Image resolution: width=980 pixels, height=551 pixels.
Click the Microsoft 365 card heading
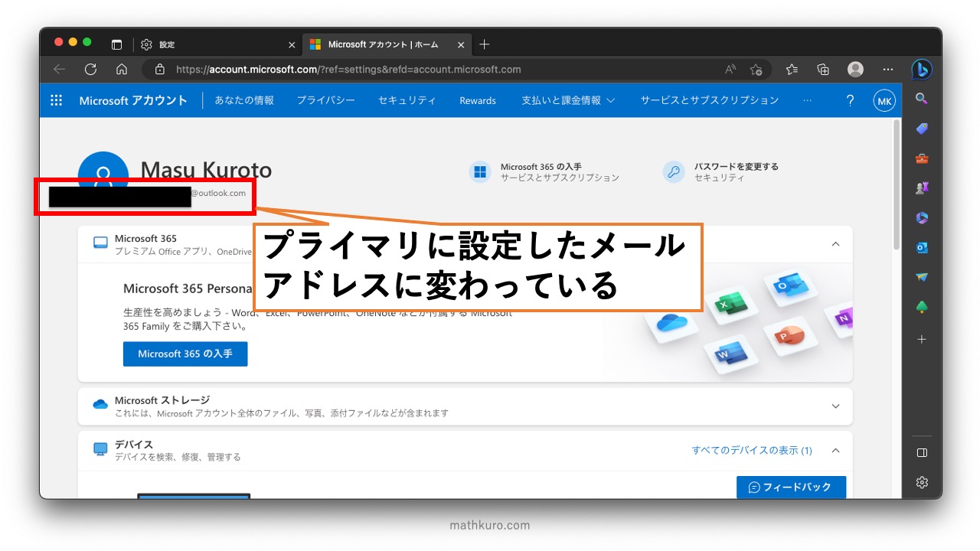tap(145, 239)
